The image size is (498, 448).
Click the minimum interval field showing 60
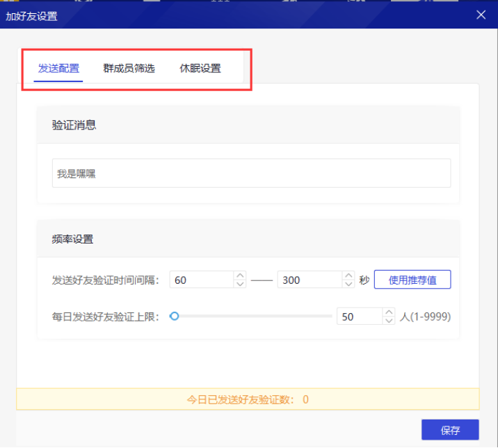click(202, 280)
